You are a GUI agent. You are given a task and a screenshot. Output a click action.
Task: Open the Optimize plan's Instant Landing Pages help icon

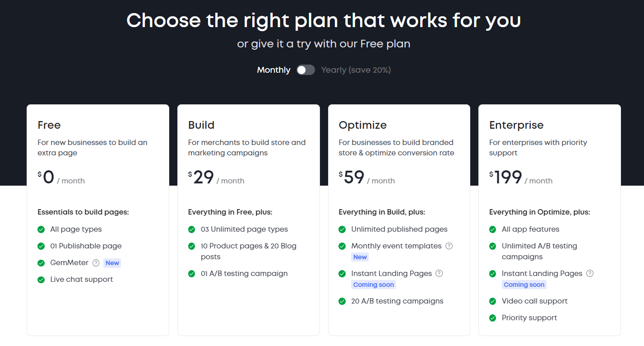(x=439, y=274)
